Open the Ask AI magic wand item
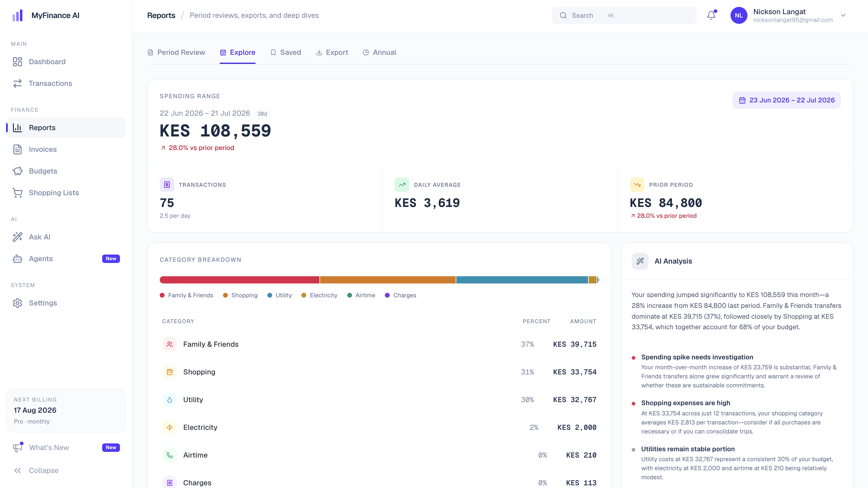 pyautogui.click(x=66, y=237)
